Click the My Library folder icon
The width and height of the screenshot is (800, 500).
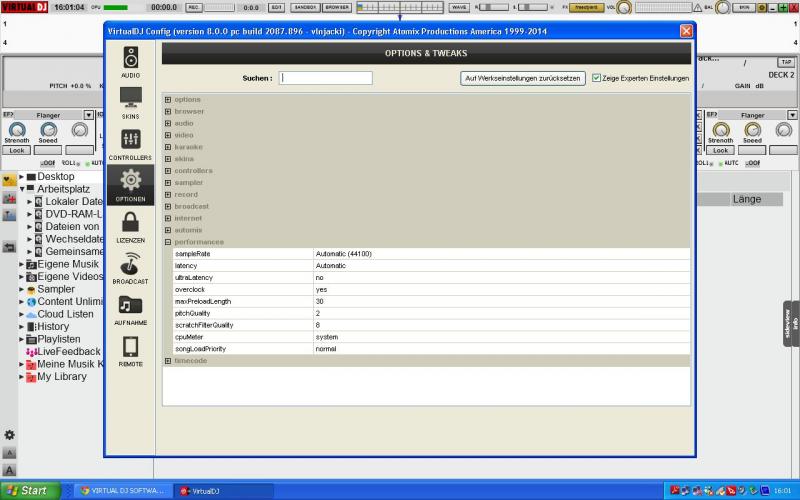[31, 377]
